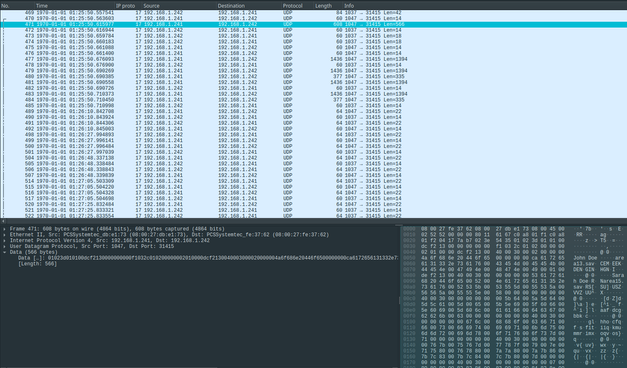Select packet number 482 row

click(314, 88)
